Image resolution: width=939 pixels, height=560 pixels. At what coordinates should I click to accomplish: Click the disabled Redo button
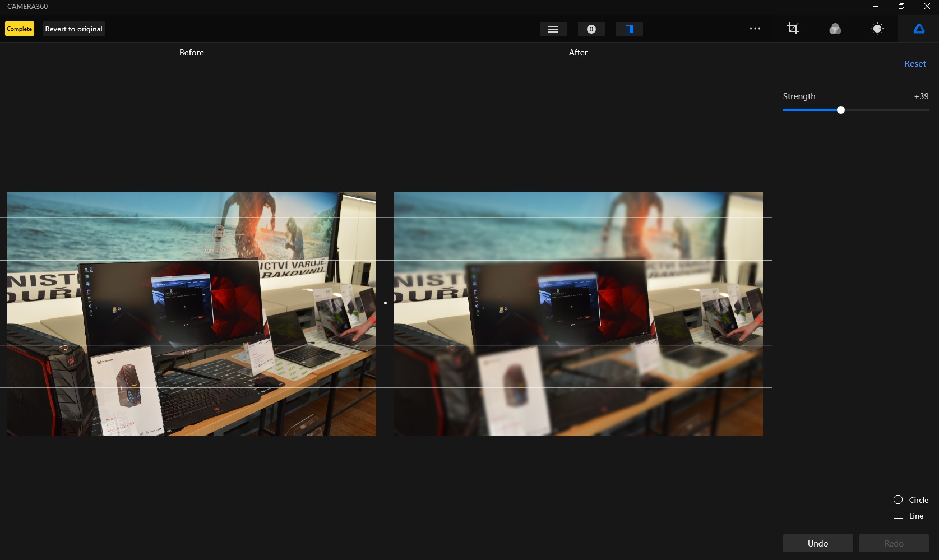pos(894,543)
